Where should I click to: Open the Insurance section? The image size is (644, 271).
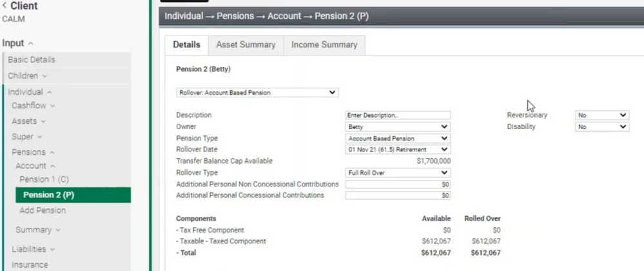[30, 265]
